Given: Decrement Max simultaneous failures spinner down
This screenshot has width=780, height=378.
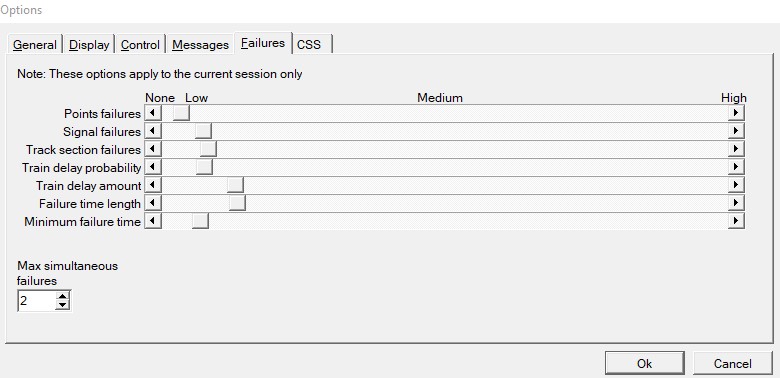Looking at the screenshot, I should 62,305.
